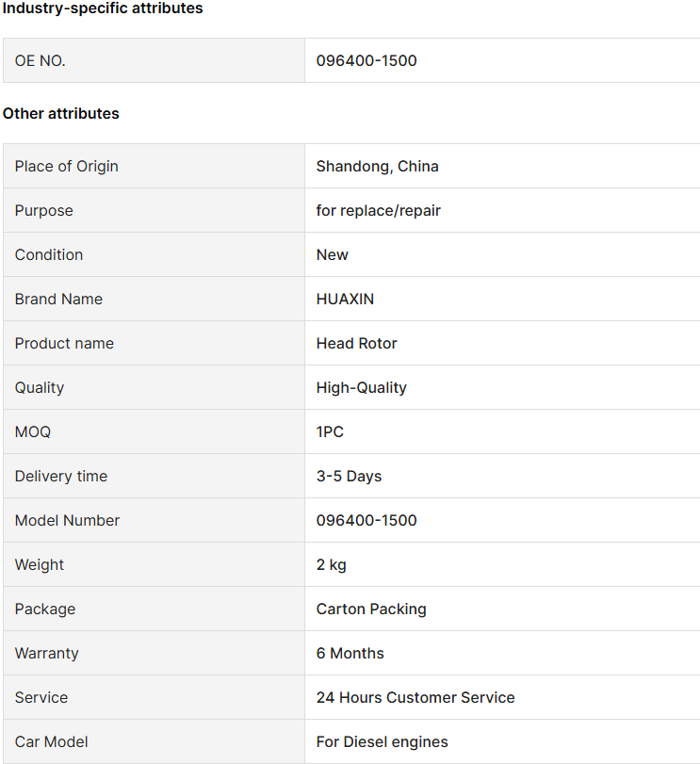Click the for replace/repair value
The width and height of the screenshot is (700, 764).
378,210
